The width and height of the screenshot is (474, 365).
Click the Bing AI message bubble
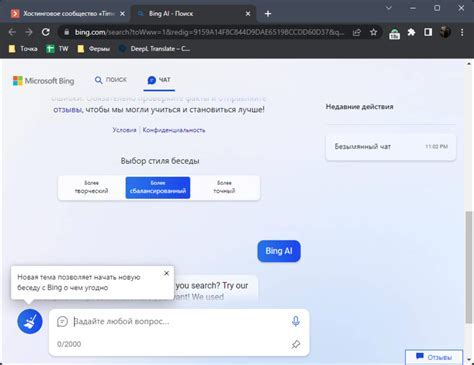point(279,251)
